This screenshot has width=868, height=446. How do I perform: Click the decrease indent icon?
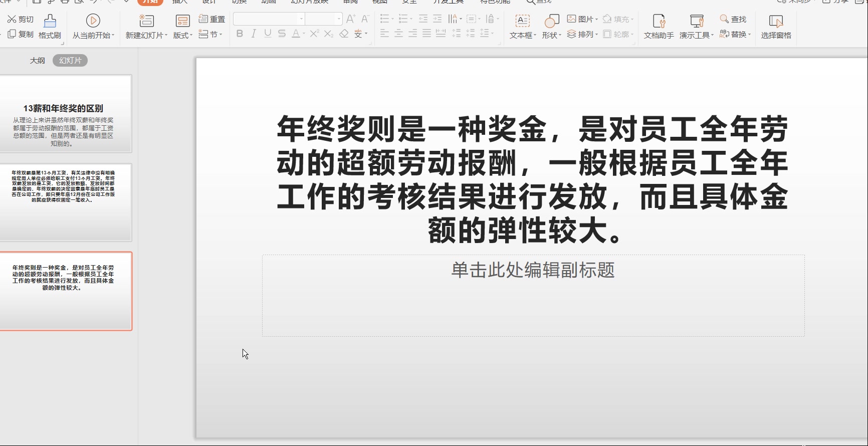click(x=423, y=19)
